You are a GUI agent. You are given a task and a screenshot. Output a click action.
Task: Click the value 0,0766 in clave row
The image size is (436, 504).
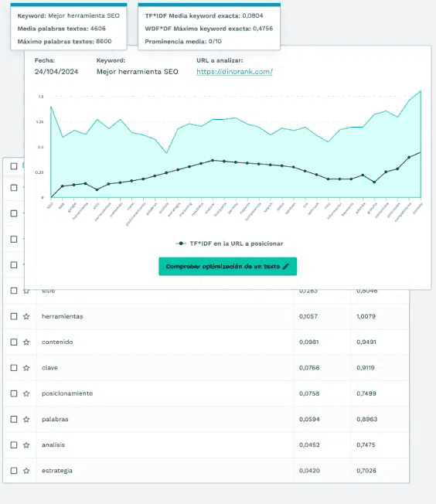pyautogui.click(x=309, y=368)
